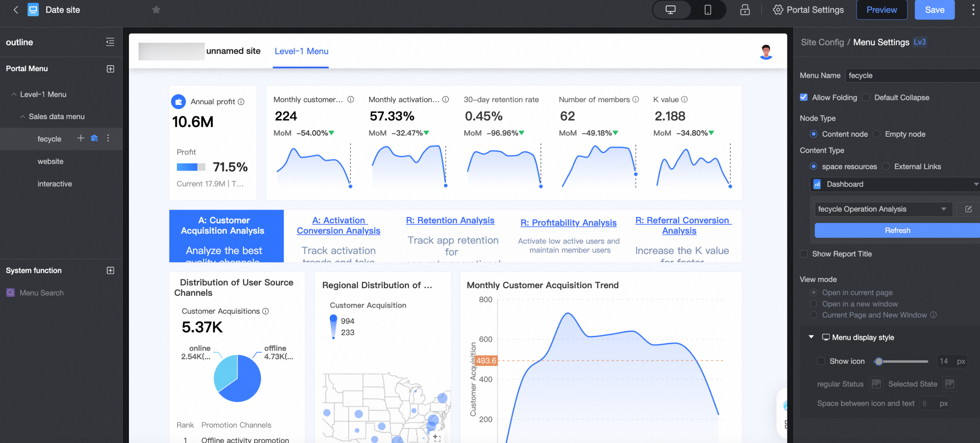Select Empty node radio option
Screen dimensions: 980x443
pos(876,134)
